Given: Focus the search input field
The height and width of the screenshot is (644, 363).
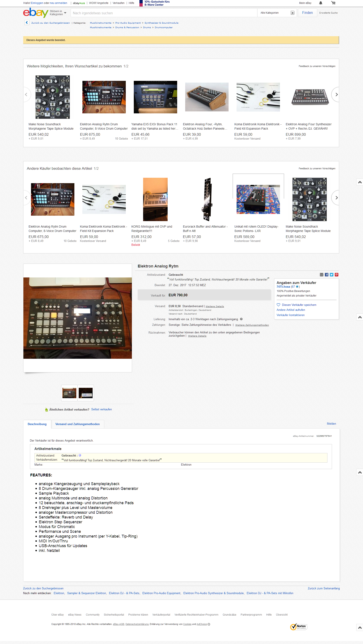Looking at the screenshot, I should [x=164, y=13].
